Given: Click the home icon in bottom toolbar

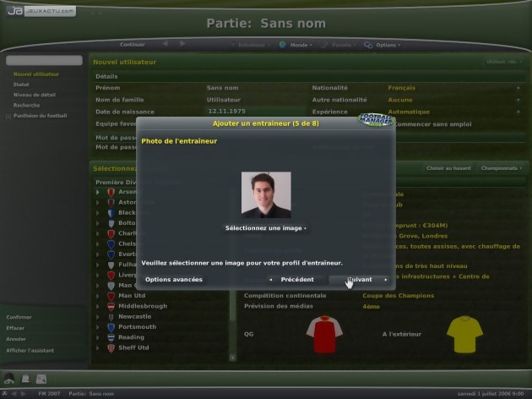Looking at the screenshot, I should coord(9,378).
